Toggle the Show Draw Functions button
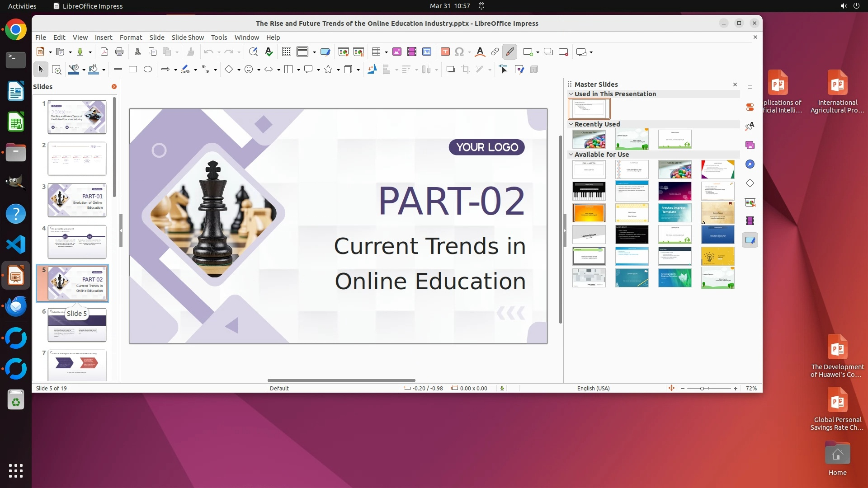This screenshot has width=868, height=488. pyautogui.click(x=509, y=52)
